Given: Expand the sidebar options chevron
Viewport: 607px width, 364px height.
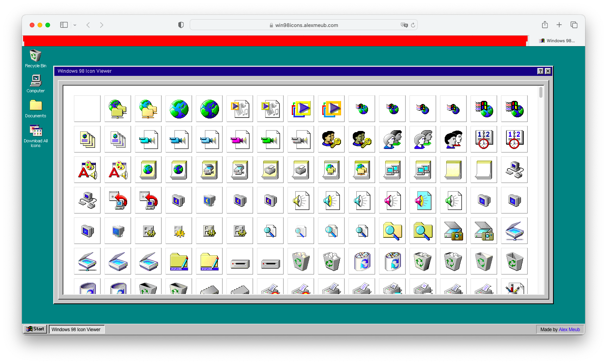Looking at the screenshot, I should click(75, 25).
